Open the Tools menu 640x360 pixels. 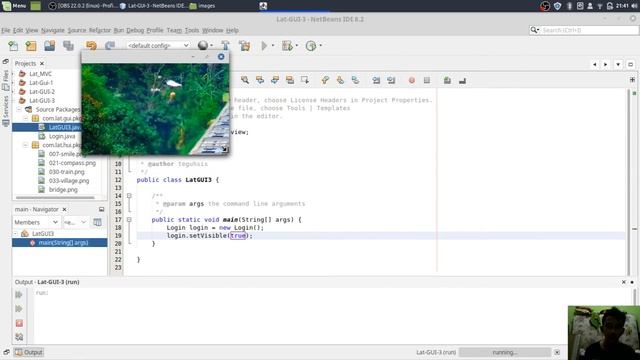192,30
